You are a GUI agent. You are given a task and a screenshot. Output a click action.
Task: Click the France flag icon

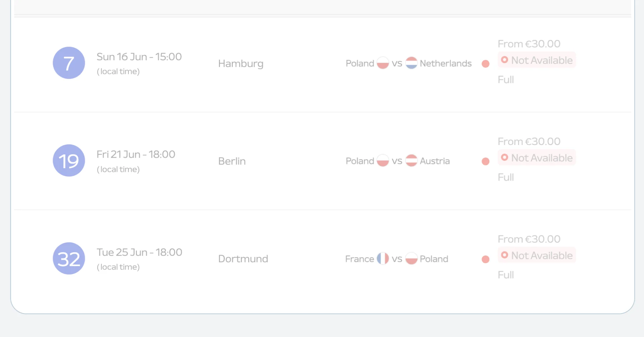point(383,259)
